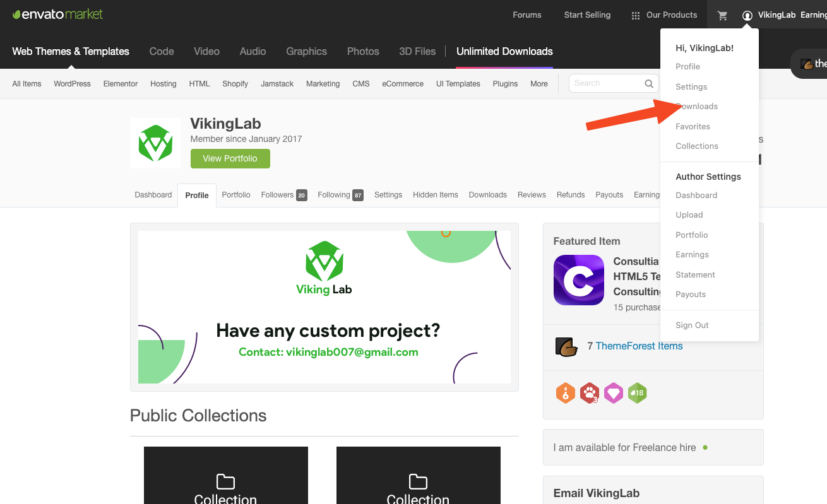Viewport: 827px width, 504px height.
Task: Select Web Themes & Templates category
Action: (71, 52)
